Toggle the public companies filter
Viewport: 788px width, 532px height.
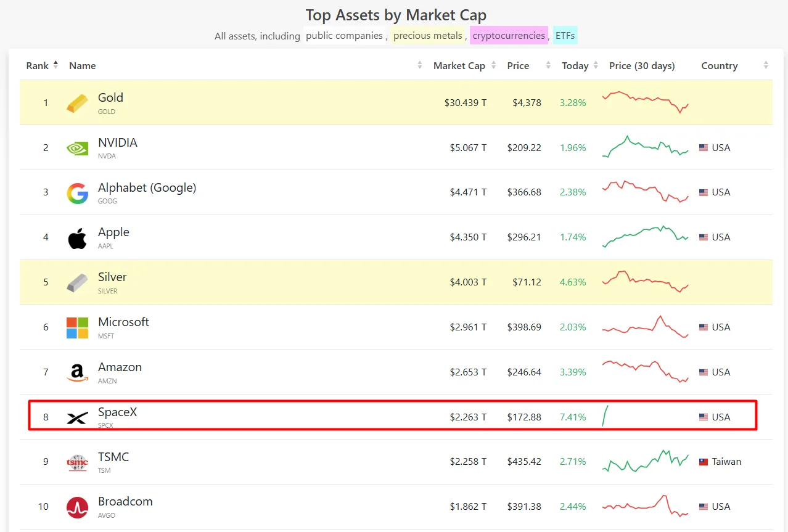point(344,36)
